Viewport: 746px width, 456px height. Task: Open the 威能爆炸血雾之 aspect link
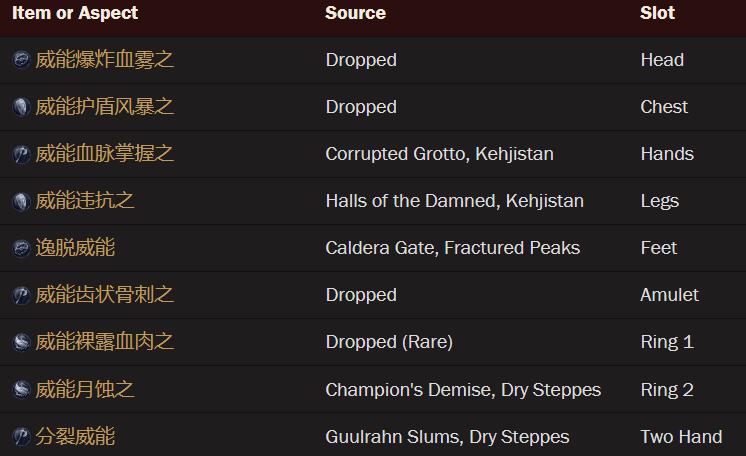coord(105,60)
